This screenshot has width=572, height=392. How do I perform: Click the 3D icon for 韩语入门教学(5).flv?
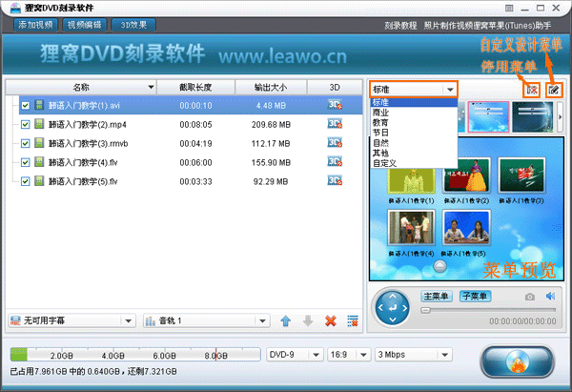coord(335,180)
